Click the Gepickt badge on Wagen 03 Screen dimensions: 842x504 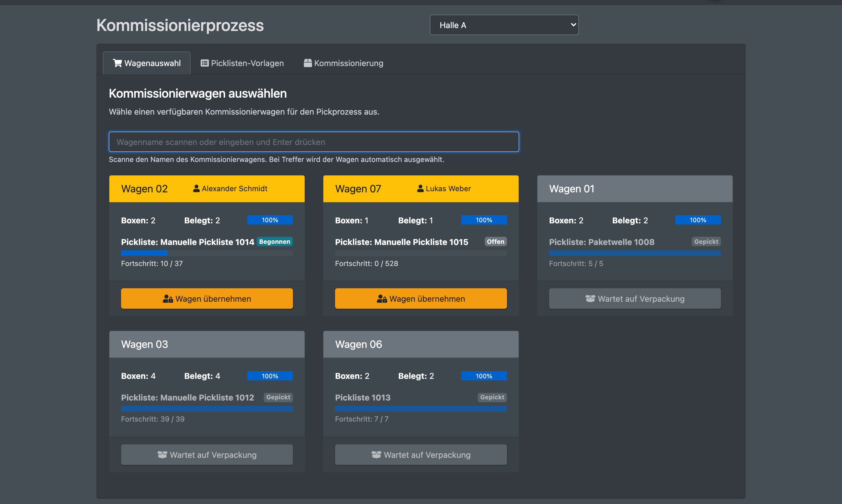[278, 397]
